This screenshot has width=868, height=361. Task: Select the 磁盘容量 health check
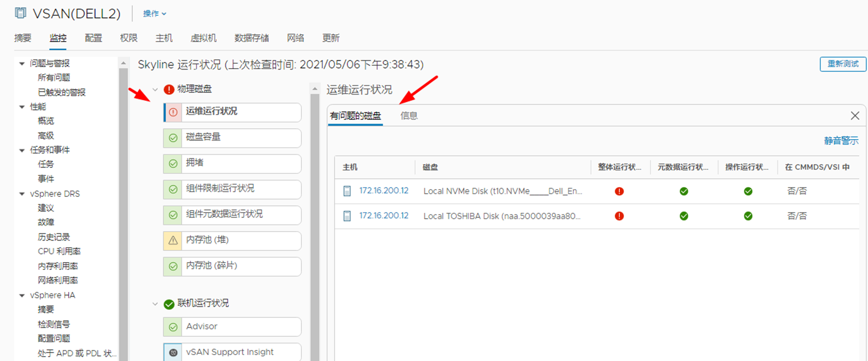(x=232, y=138)
